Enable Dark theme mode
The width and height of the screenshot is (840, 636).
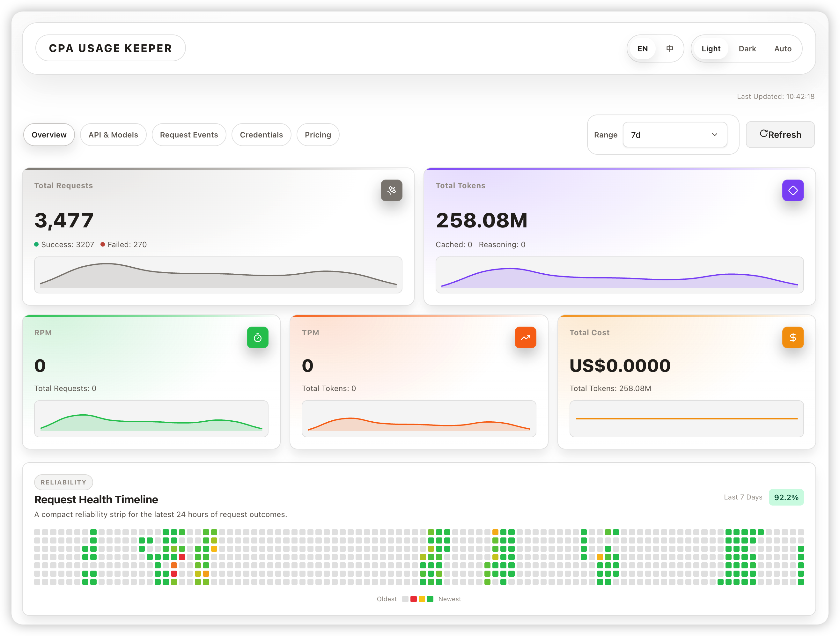747,48
